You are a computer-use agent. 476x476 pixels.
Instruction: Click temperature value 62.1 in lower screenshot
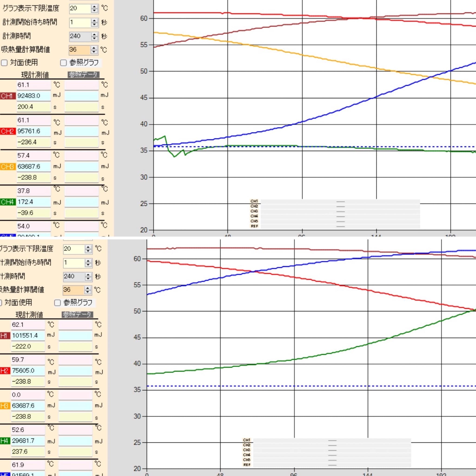[28, 325]
